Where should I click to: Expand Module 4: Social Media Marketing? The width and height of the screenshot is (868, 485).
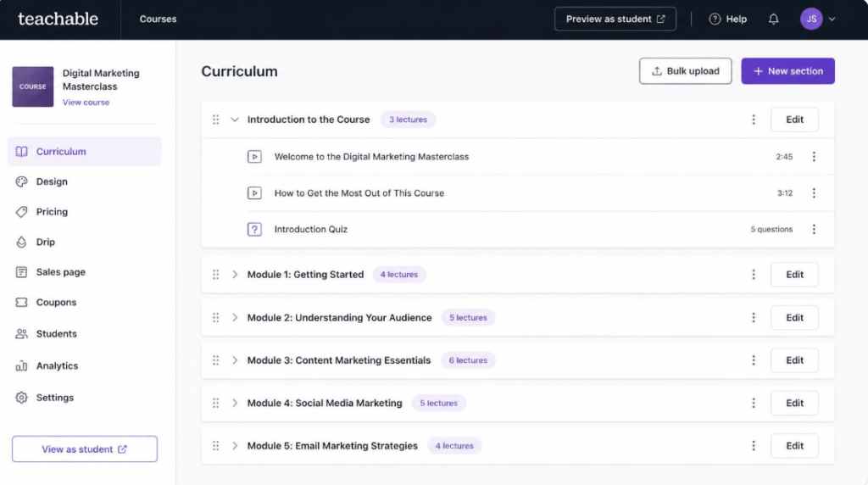[235, 403]
